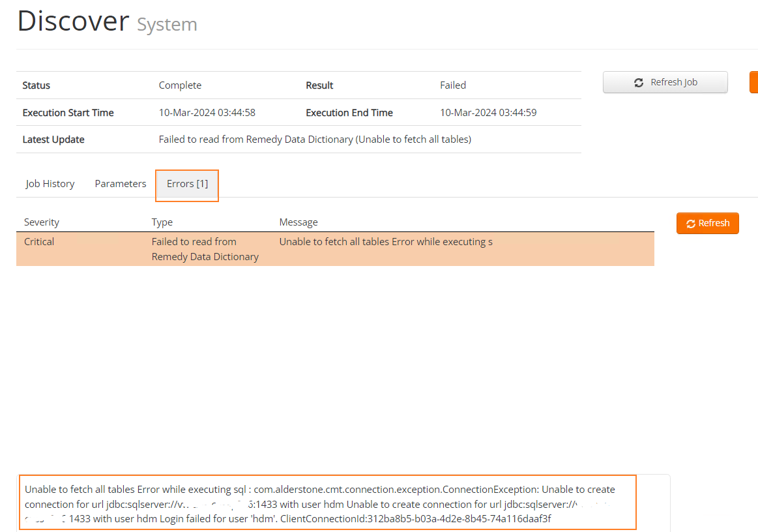Click the 'Result' label
Viewport: 758px width, 532px height.
(319, 85)
